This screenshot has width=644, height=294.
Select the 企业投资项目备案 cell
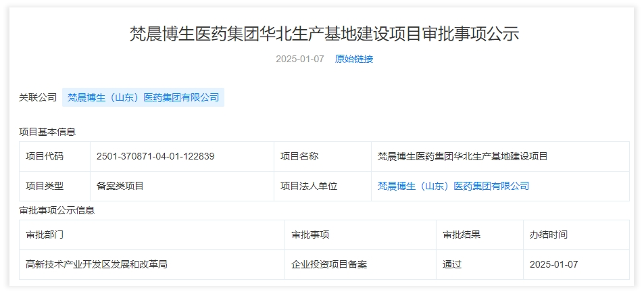click(x=329, y=264)
